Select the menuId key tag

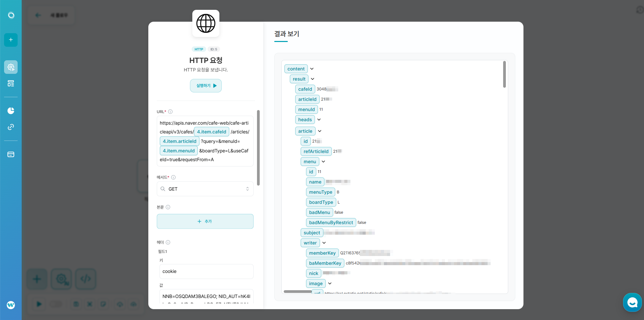(x=306, y=109)
